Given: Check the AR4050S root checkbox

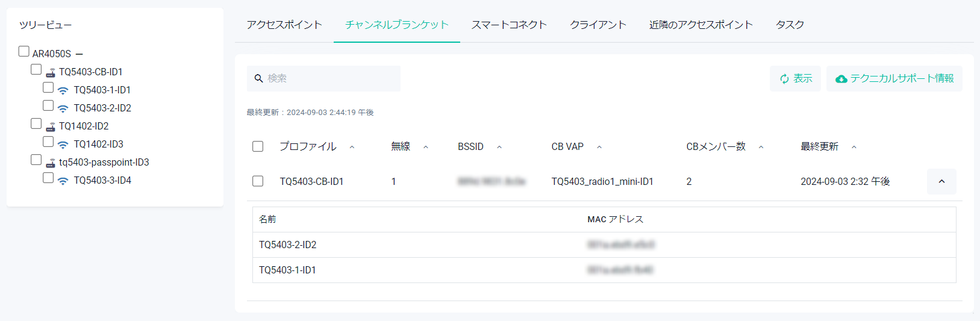Looking at the screenshot, I should click(x=24, y=51).
